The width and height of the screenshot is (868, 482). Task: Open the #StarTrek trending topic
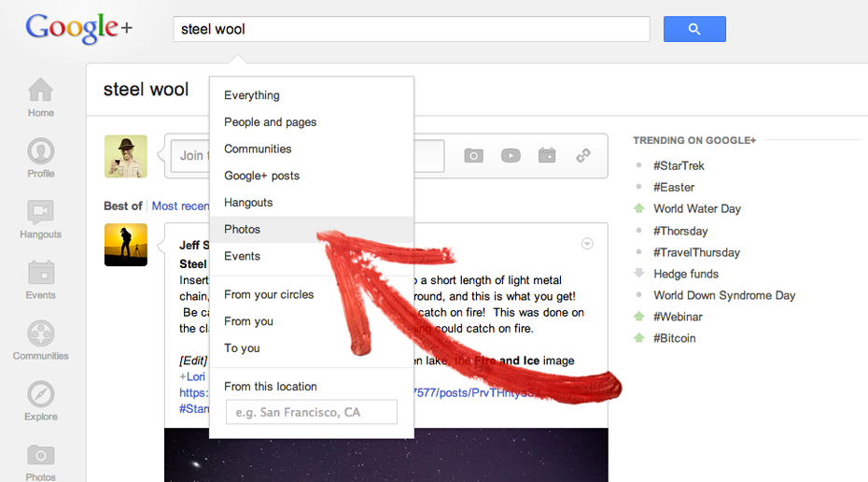[679, 165]
